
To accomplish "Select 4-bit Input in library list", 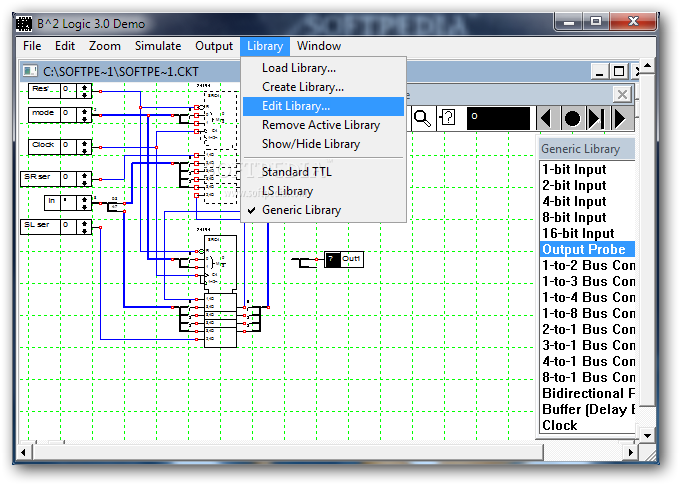I will coord(587,201).
